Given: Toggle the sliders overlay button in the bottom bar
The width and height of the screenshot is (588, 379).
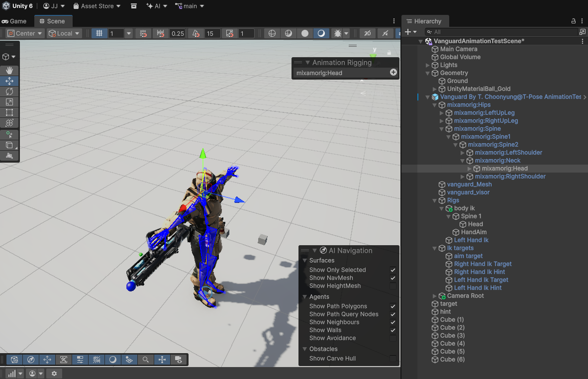Looking at the screenshot, I should click(x=80, y=360).
